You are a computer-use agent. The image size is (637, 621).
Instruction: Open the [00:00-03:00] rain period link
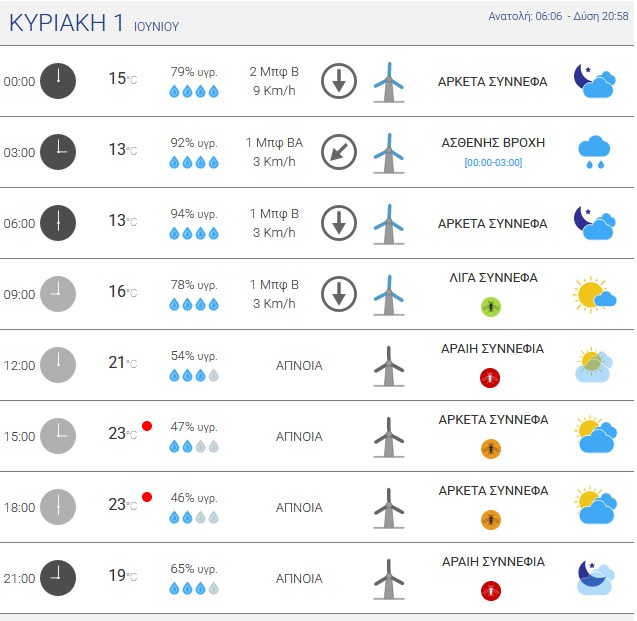tap(493, 162)
